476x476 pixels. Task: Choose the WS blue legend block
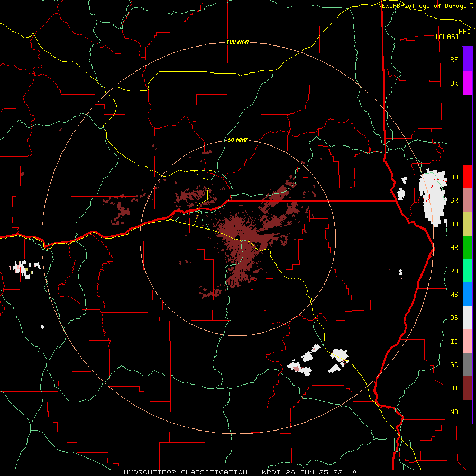[467, 294]
